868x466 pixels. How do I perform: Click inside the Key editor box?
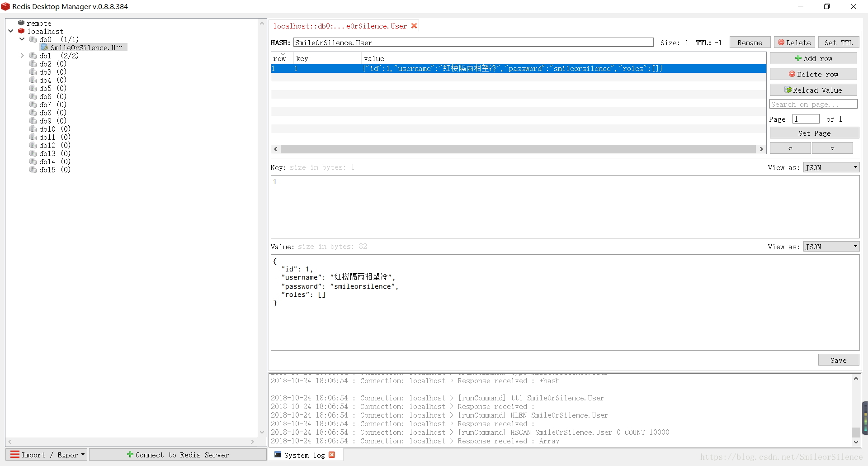(565, 207)
